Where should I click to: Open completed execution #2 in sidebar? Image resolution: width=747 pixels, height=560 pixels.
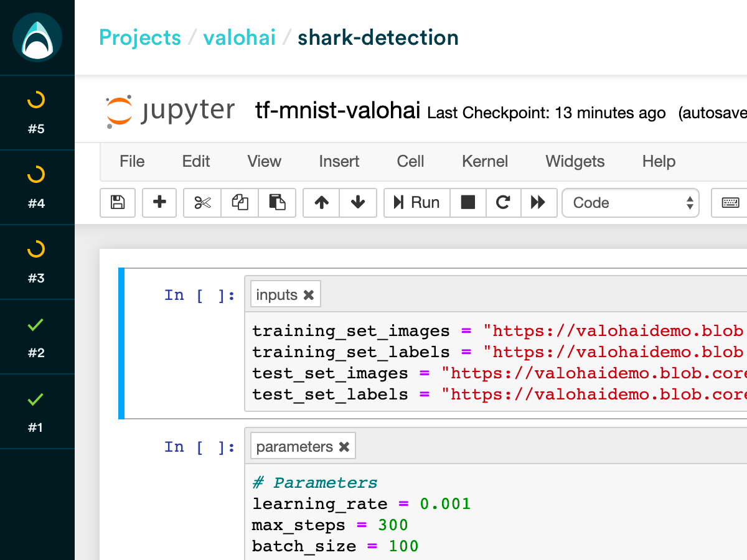[37, 337]
